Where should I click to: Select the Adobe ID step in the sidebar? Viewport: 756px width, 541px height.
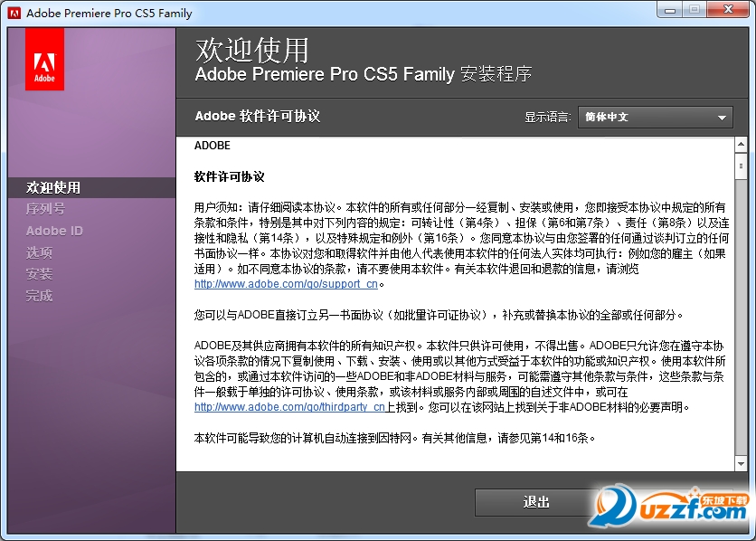(x=54, y=231)
